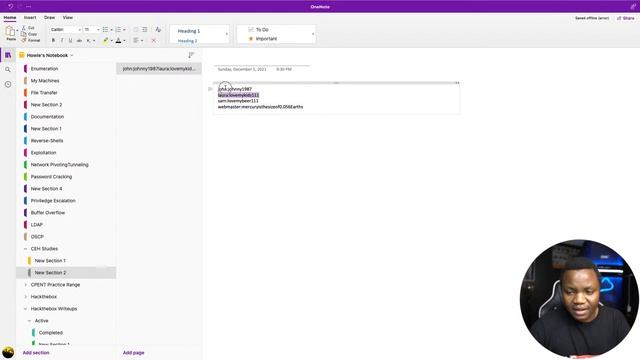640x360 pixels.
Task: Toggle Italic formatting
Action: [x=62, y=40]
